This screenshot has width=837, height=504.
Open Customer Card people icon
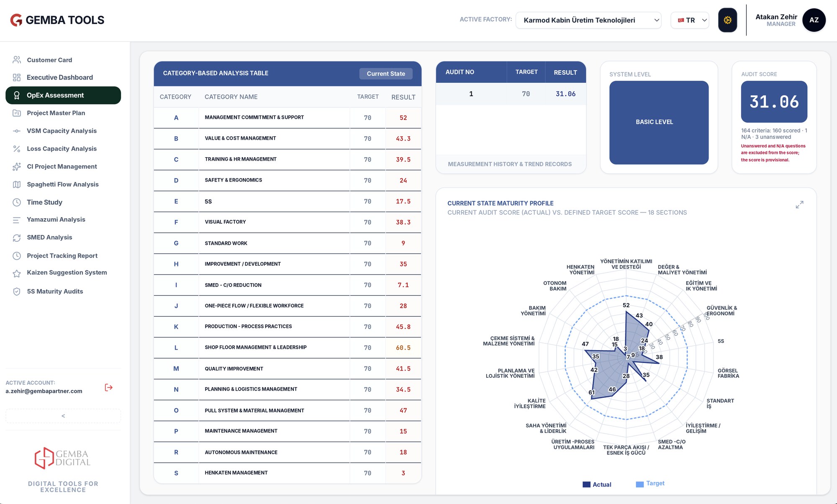click(x=17, y=60)
